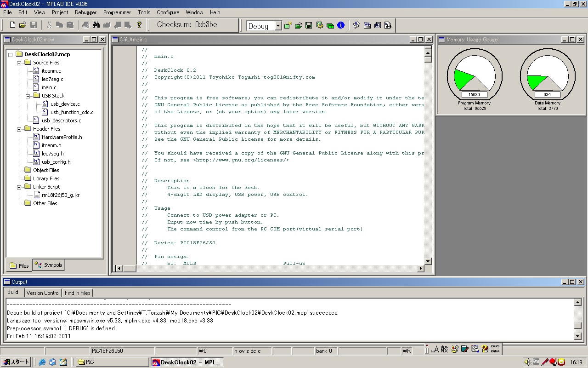
Task: Click the last icon in build toolbar
Action: click(388, 25)
